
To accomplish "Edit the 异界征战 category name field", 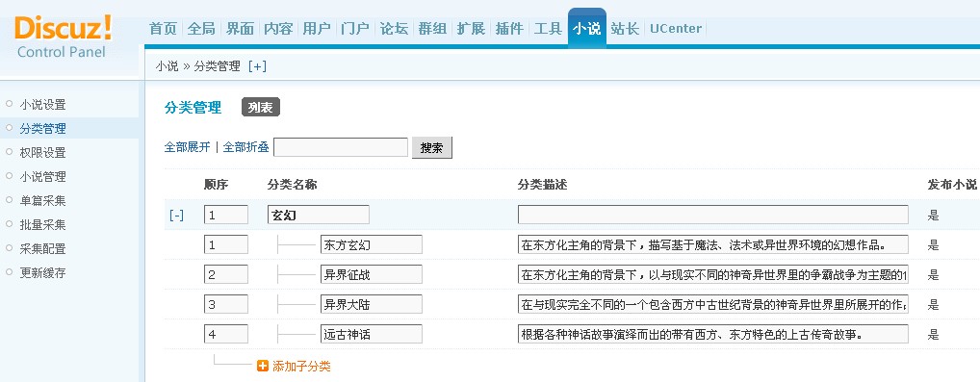I will (x=372, y=274).
